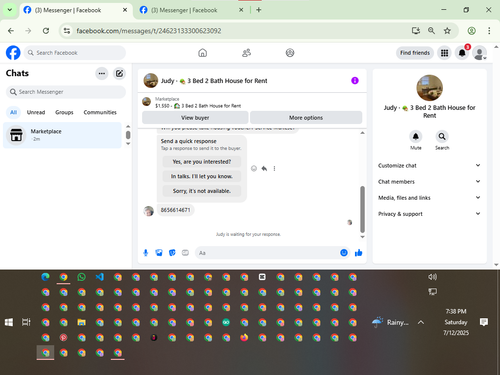The width and height of the screenshot is (500, 375).
Task: Select the All chats filter tab
Action: 13,112
